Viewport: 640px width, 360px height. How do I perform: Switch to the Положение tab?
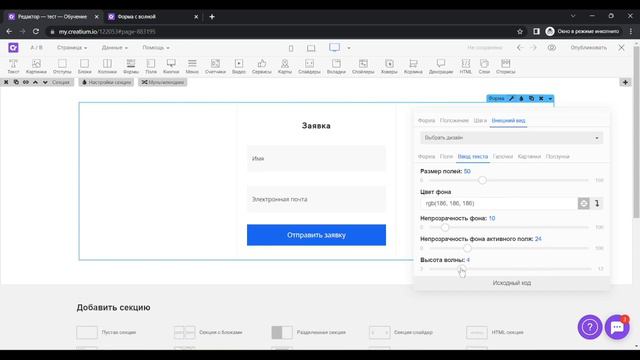tap(454, 120)
